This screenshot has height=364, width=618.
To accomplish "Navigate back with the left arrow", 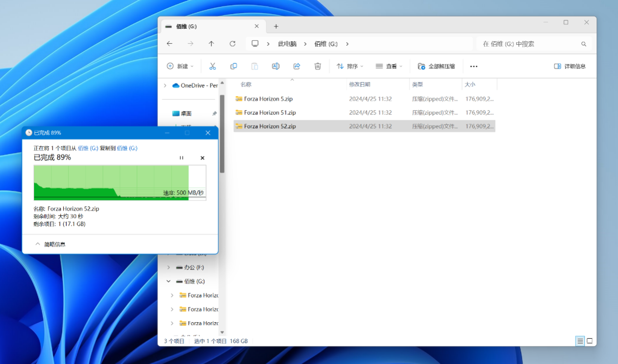I will click(169, 44).
